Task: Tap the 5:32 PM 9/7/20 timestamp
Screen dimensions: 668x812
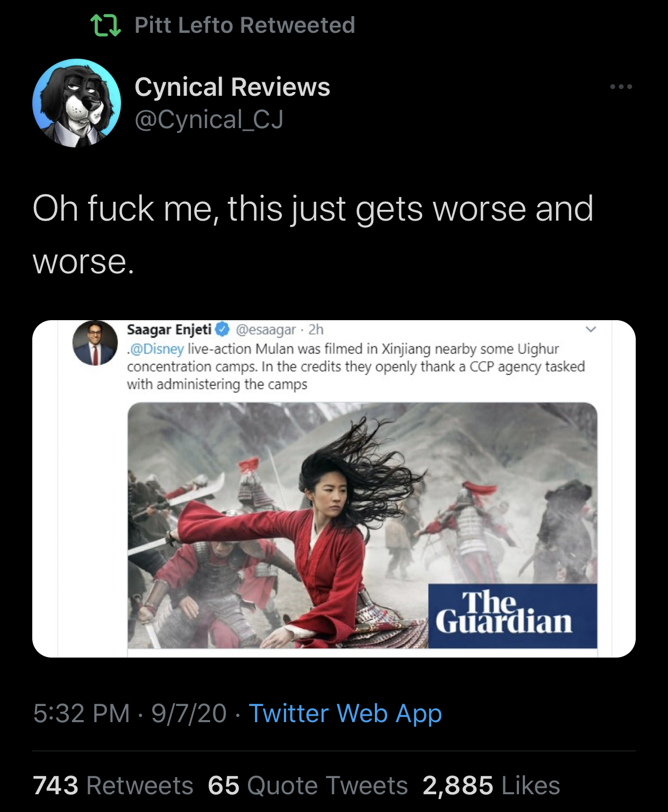Action: point(130,714)
